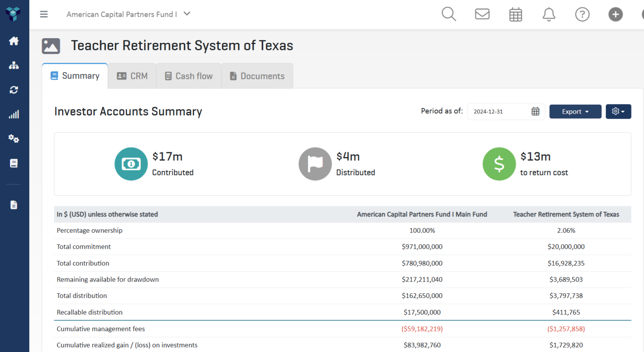The image size is (644, 352).
Task: Go to home in the sidebar
Action: coord(14,41)
